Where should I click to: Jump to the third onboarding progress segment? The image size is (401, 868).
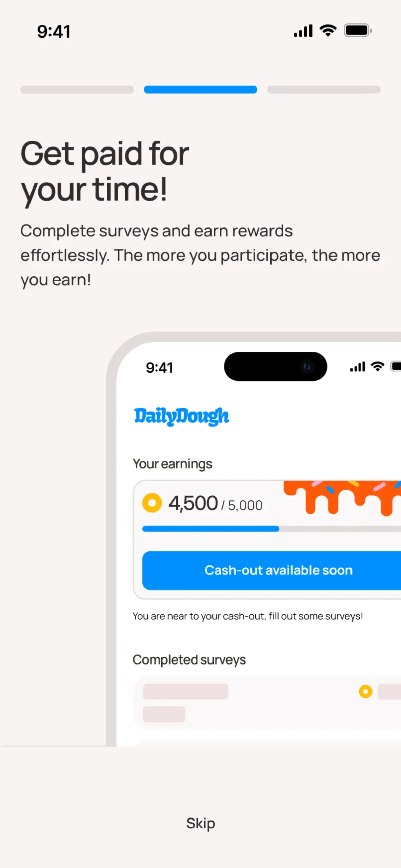324,90
